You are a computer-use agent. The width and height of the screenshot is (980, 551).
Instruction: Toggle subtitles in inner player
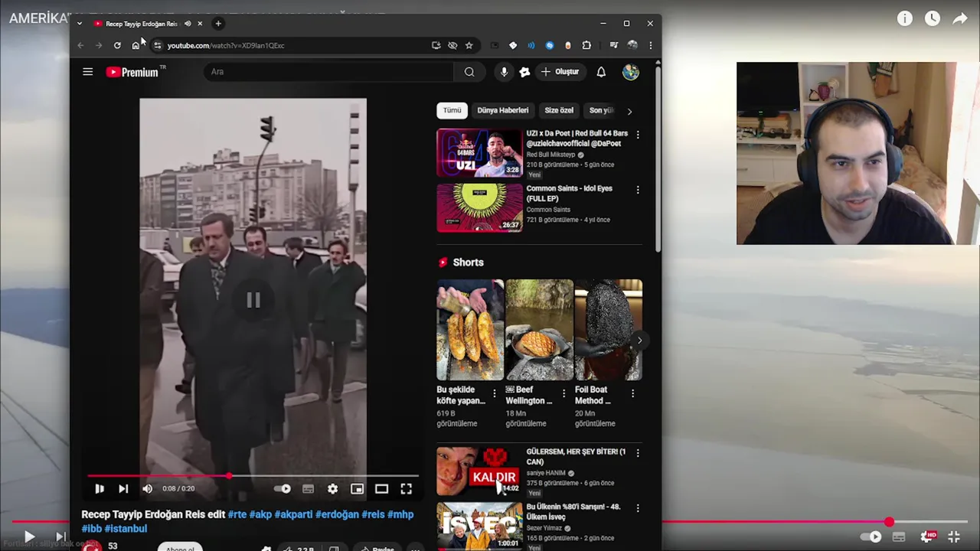[308, 488]
